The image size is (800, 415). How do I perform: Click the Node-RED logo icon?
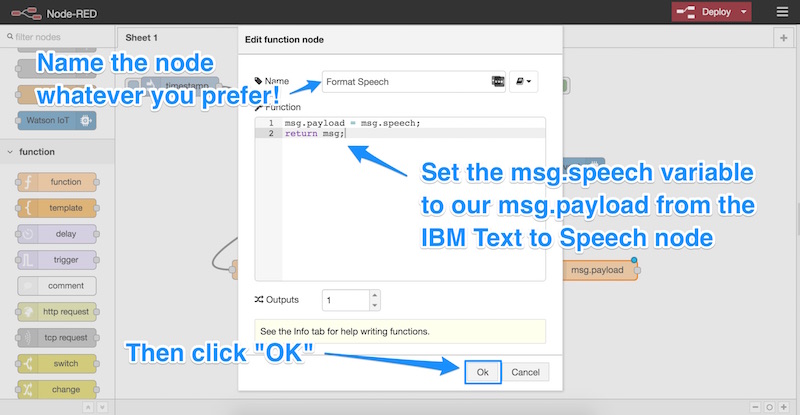(27, 13)
